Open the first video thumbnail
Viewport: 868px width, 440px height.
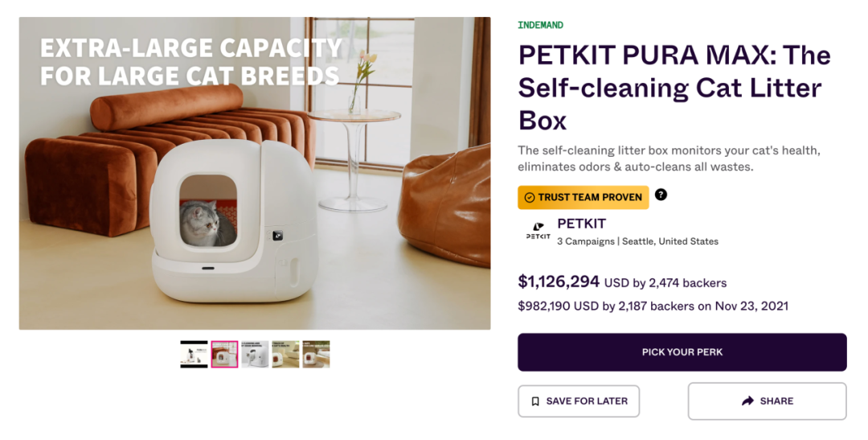click(194, 355)
